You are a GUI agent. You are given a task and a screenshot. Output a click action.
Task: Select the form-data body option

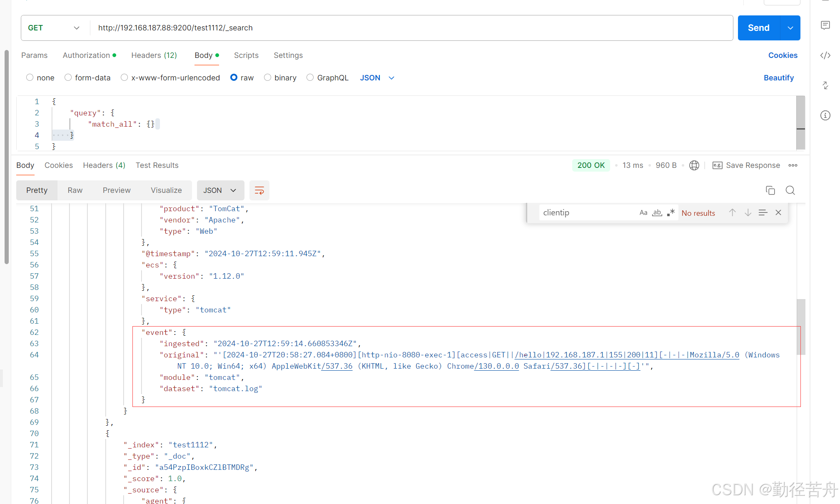pos(68,77)
